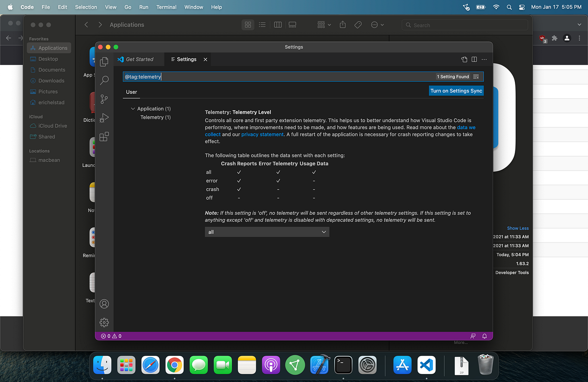
Task: Open the Explorer view in VS Code
Action: coord(104,61)
